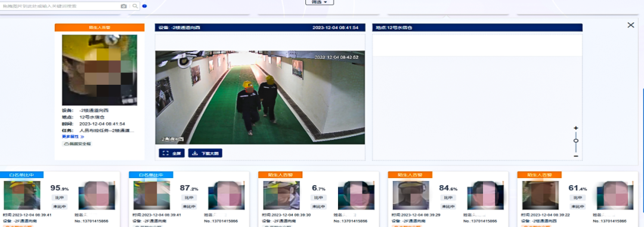Viewport: 644px width, 227px height.
Task: Select 比中 on the 84.6% card
Action: point(445,198)
